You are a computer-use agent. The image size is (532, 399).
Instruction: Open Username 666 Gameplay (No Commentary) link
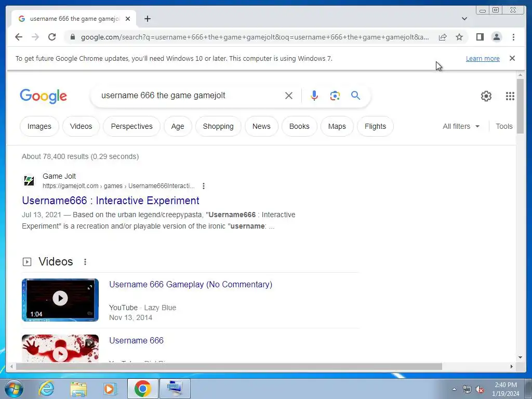[x=191, y=284]
